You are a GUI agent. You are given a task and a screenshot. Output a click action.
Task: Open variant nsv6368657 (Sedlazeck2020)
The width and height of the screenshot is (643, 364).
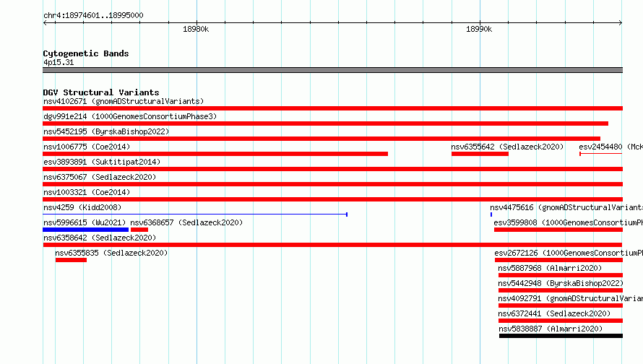tap(186, 222)
